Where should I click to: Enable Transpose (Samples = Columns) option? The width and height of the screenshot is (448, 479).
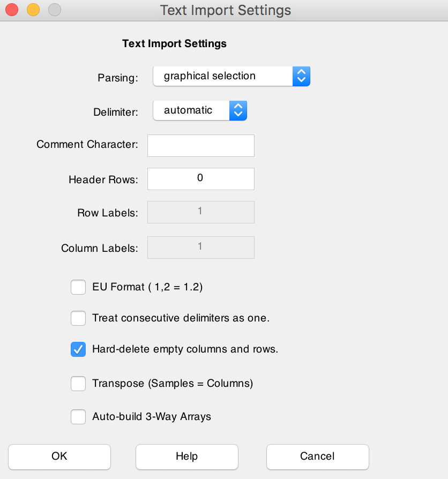[78, 384]
